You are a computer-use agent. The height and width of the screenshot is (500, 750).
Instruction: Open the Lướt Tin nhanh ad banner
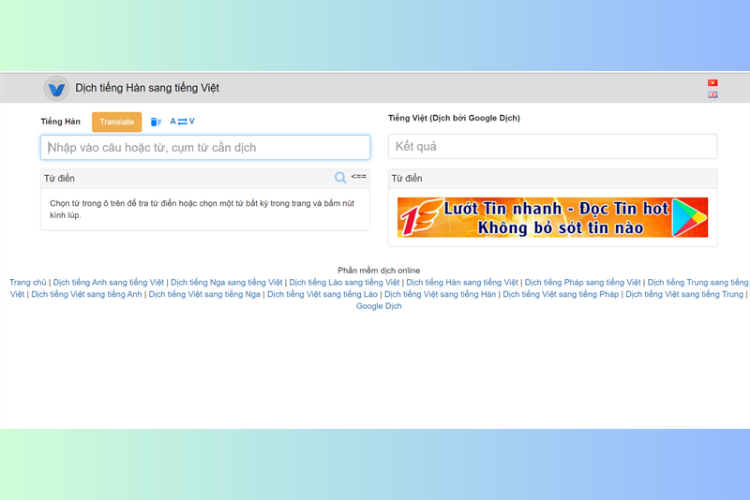[552, 218]
